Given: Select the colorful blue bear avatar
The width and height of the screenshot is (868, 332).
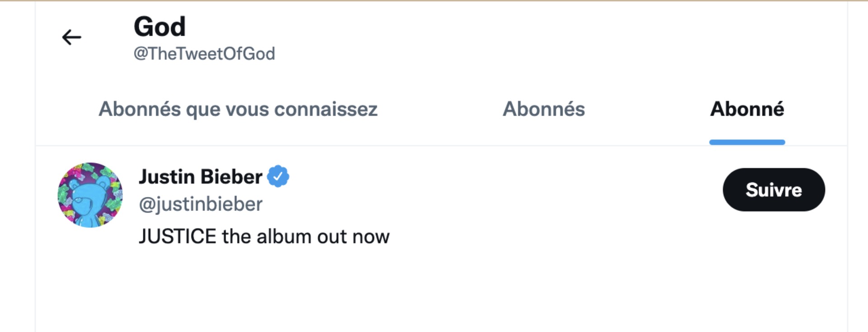Looking at the screenshot, I should [90, 195].
